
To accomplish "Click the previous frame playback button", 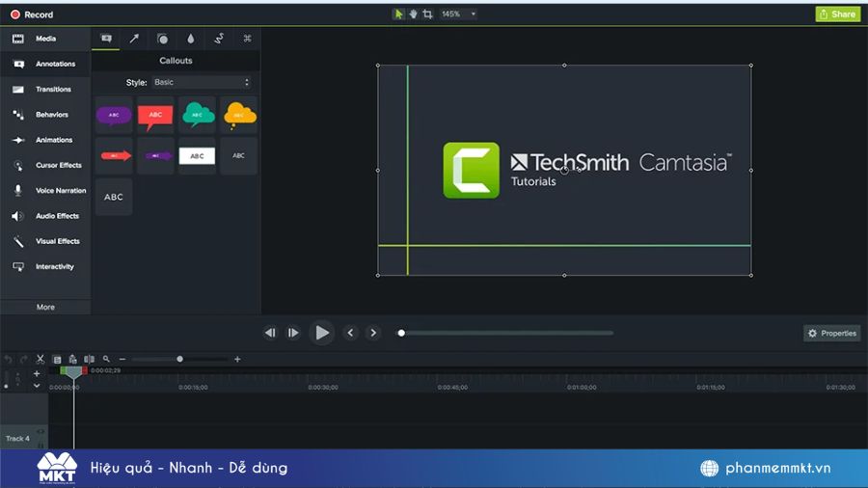I will click(270, 333).
